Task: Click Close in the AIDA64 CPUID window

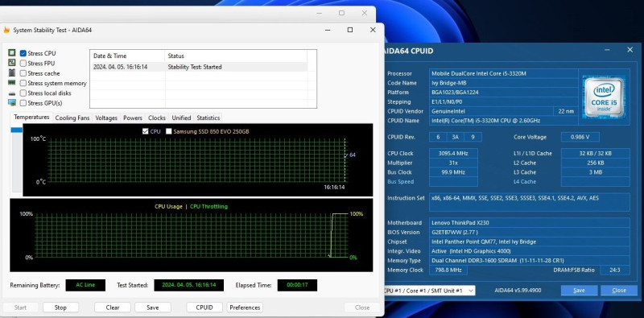Action: (x=619, y=291)
